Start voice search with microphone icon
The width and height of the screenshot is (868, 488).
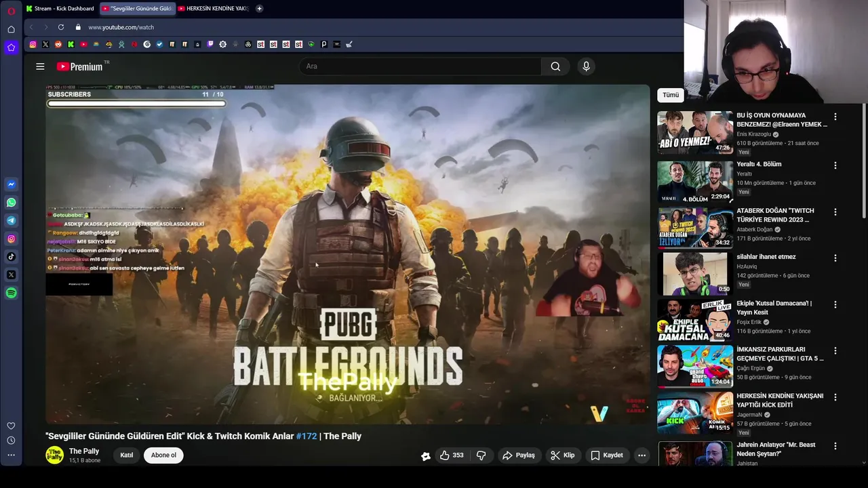point(587,66)
